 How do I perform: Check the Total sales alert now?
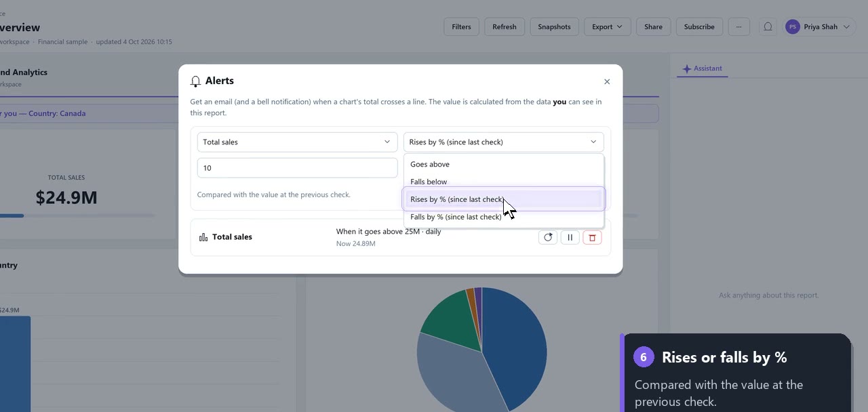(x=548, y=237)
